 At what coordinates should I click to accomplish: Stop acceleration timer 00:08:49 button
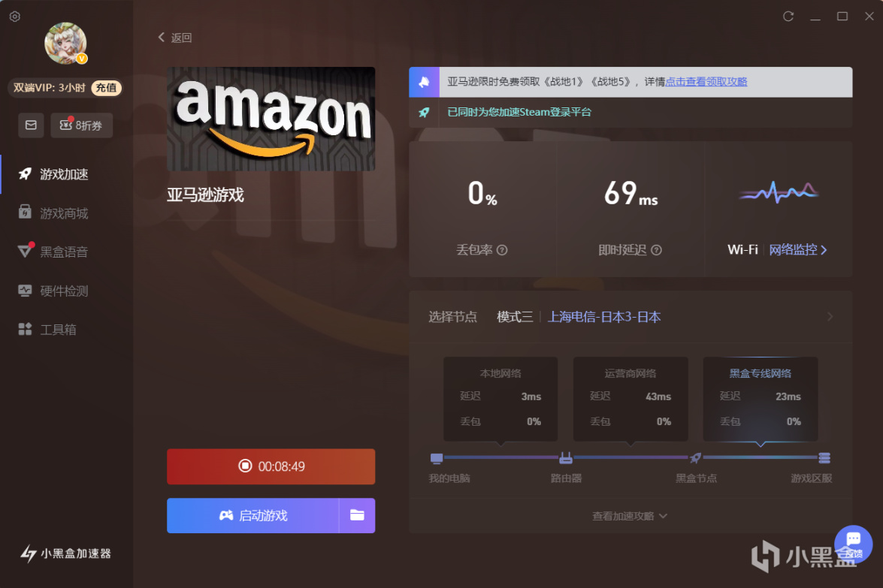coord(271,466)
